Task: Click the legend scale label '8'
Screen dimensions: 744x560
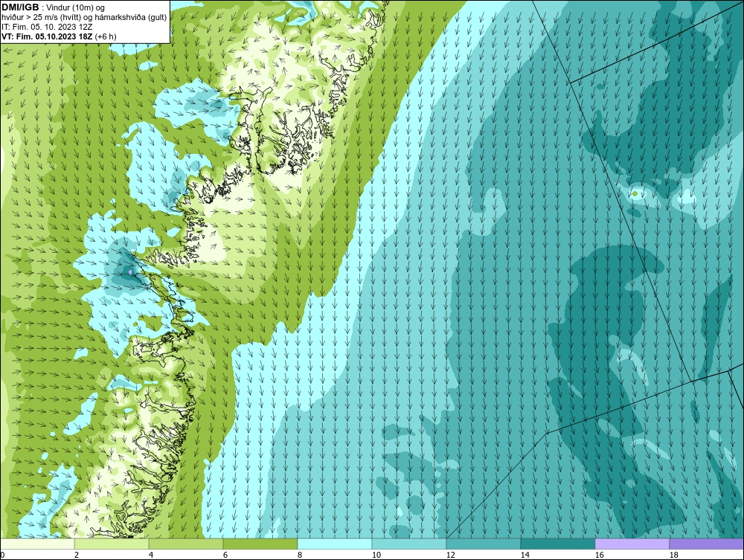Action: pyautogui.click(x=300, y=555)
